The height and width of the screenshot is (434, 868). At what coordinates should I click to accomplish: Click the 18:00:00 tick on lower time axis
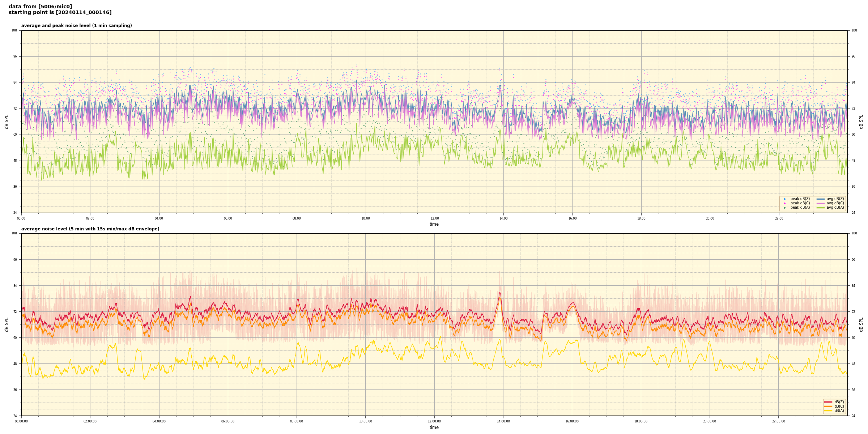pyautogui.click(x=641, y=421)
